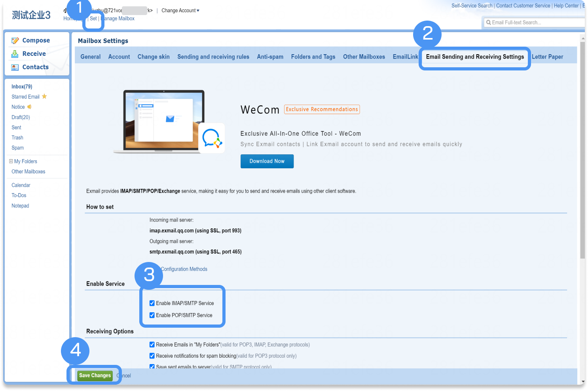The image size is (588, 391).
Task: Open the Manage Mailbox link
Action: tap(118, 19)
